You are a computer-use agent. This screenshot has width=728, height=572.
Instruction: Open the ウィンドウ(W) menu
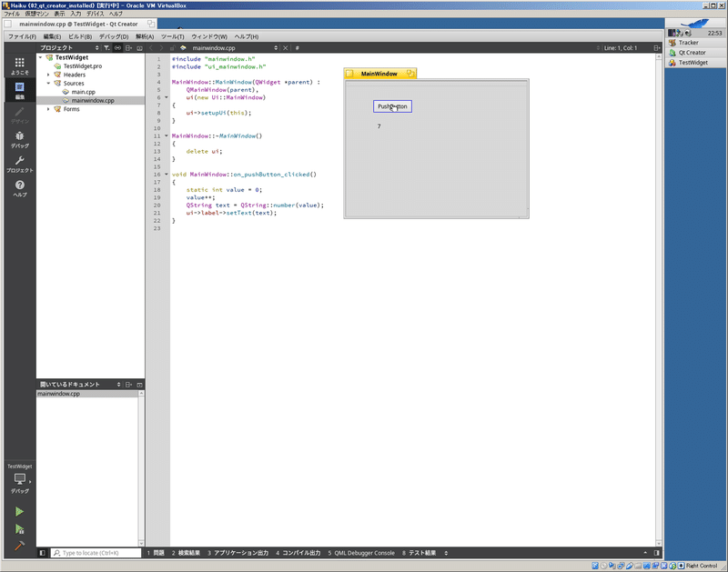[x=209, y=36]
